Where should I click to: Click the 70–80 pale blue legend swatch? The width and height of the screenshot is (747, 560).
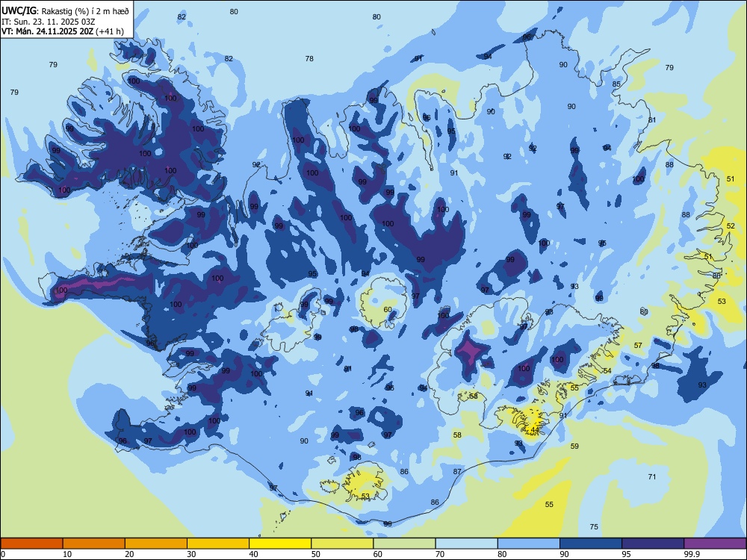[466, 544]
